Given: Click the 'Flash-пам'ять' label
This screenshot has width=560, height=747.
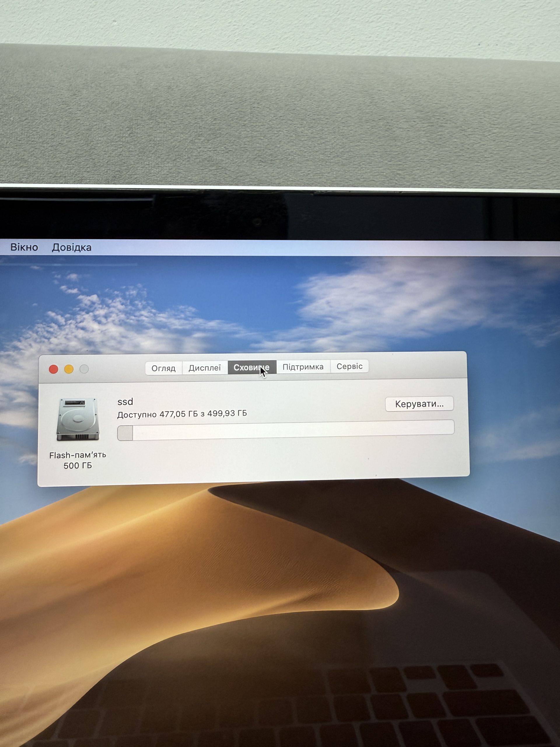Looking at the screenshot, I should [x=78, y=455].
